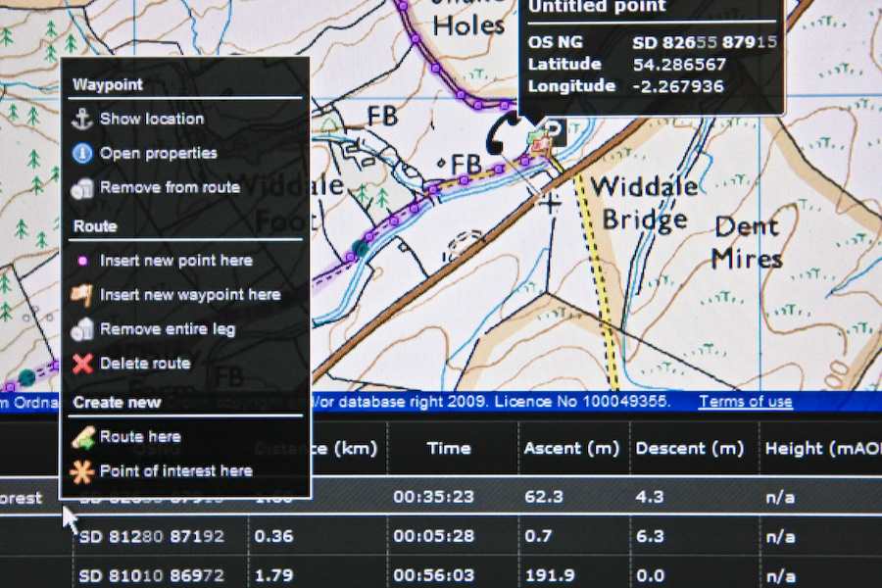
Task: Click the anchor icon beside Show location
Action: pyautogui.click(x=82, y=120)
